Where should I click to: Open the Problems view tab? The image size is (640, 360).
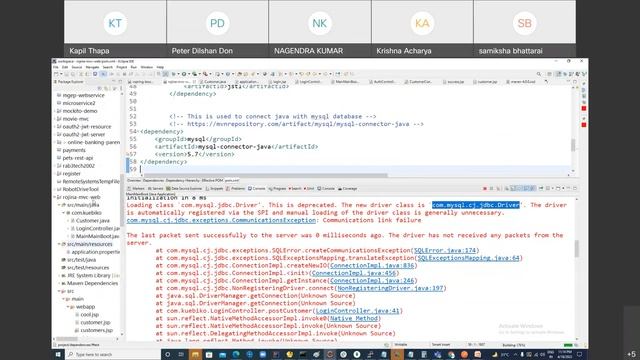[236, 189]
